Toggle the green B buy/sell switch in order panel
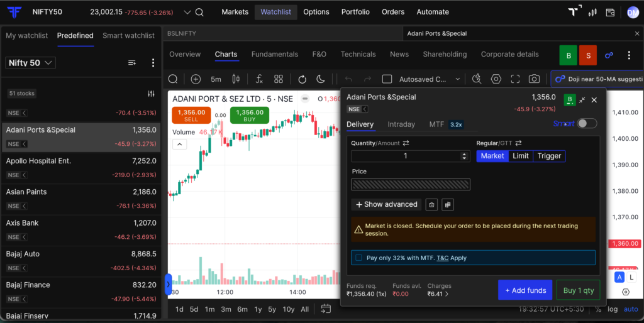Image resolution: width=644 pixels, height=323 pixels. coord(569,100)
